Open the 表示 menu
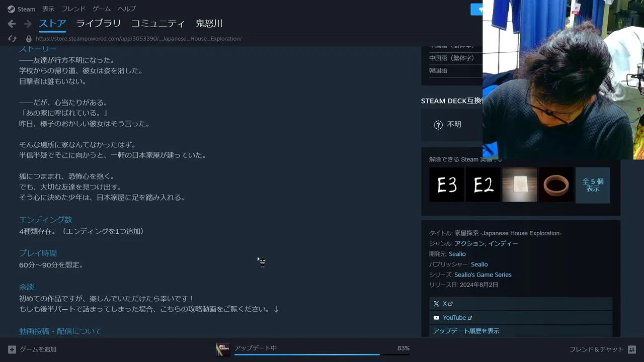644x362 pixels. tap(48, 9)
